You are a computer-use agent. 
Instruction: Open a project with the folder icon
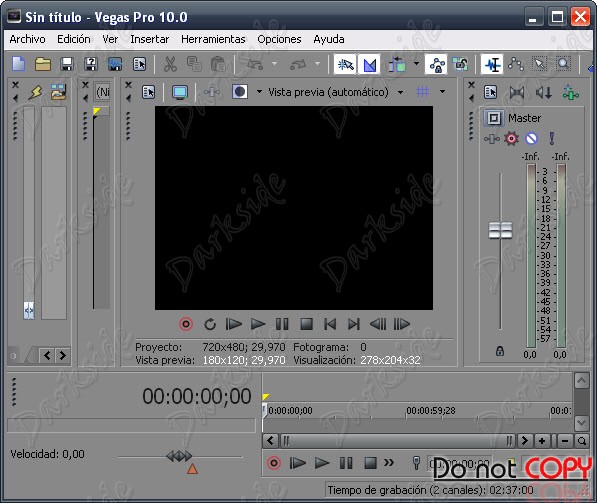tap(43, 64)
